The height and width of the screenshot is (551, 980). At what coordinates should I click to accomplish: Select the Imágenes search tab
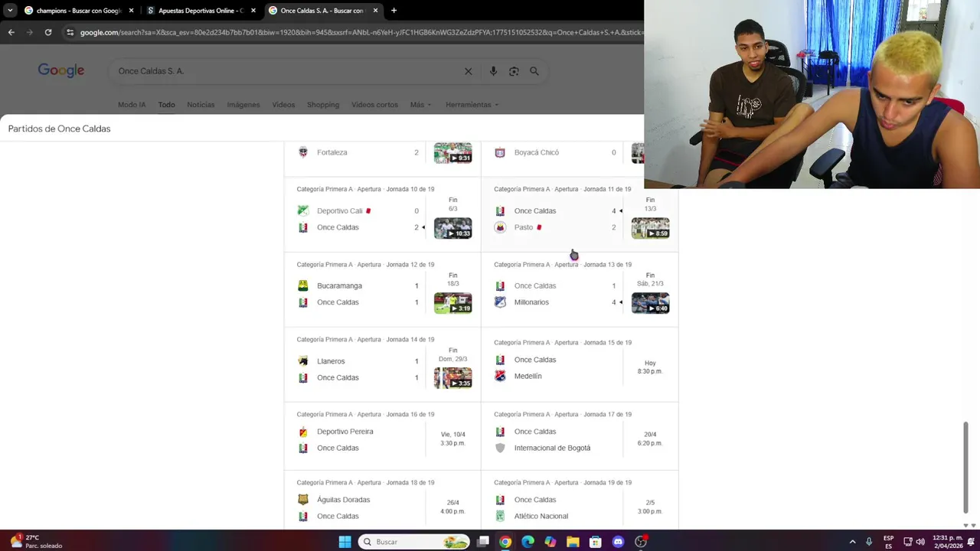tap(243, 105)
